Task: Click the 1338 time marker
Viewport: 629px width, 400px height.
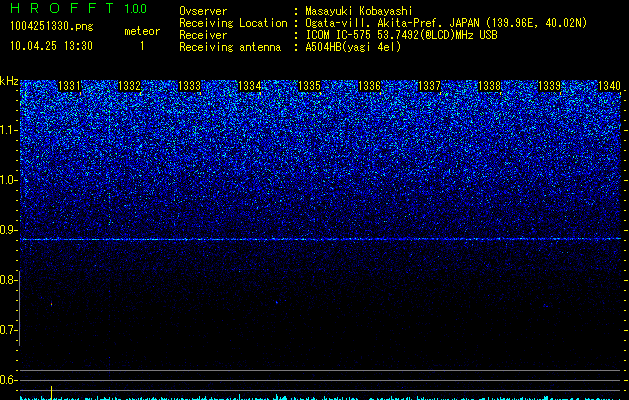Action: pos(489,86)
